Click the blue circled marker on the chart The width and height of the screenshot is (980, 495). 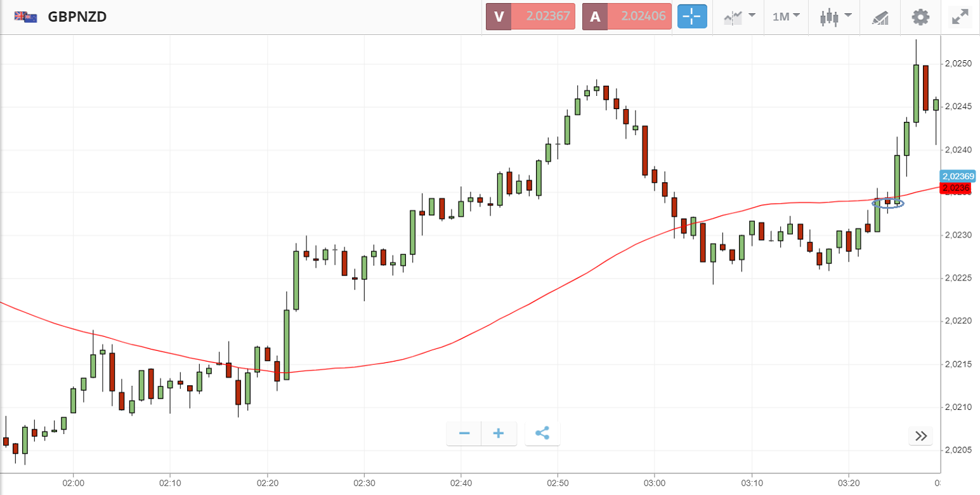[x=888, y=203]
